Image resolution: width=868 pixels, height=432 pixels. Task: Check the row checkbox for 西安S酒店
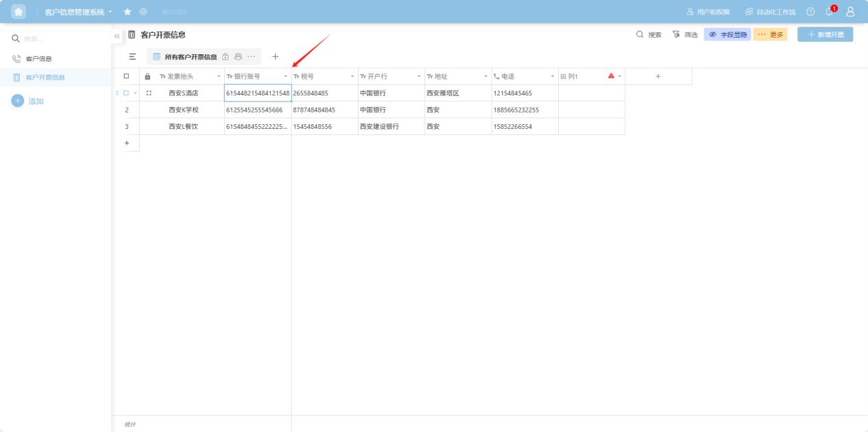[126, 93]
